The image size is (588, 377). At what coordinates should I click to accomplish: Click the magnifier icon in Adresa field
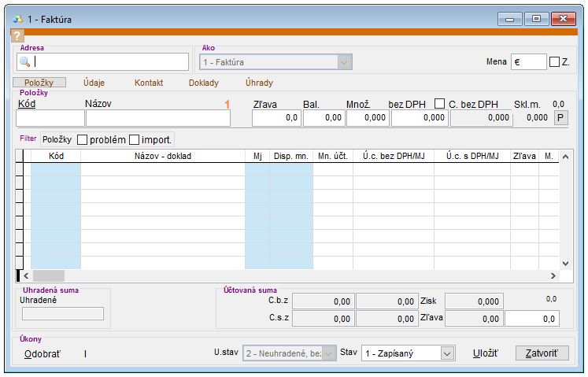coord(24,62)
